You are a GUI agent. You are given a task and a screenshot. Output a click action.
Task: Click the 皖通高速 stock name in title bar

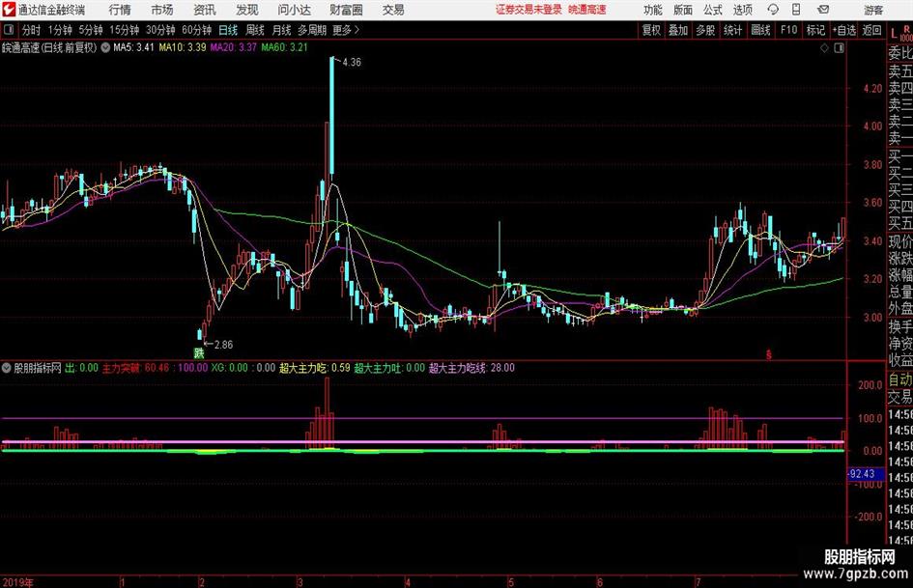point(587,10)
